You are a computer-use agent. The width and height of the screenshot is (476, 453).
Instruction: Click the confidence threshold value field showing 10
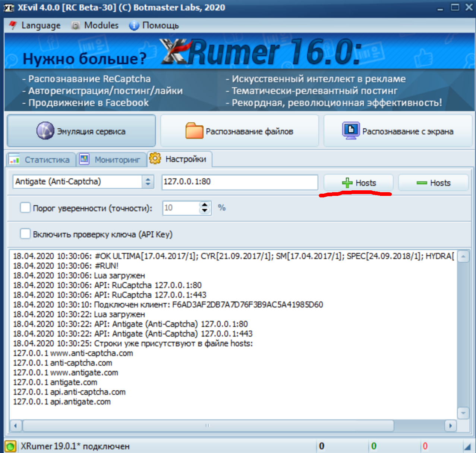pos(181,208)
